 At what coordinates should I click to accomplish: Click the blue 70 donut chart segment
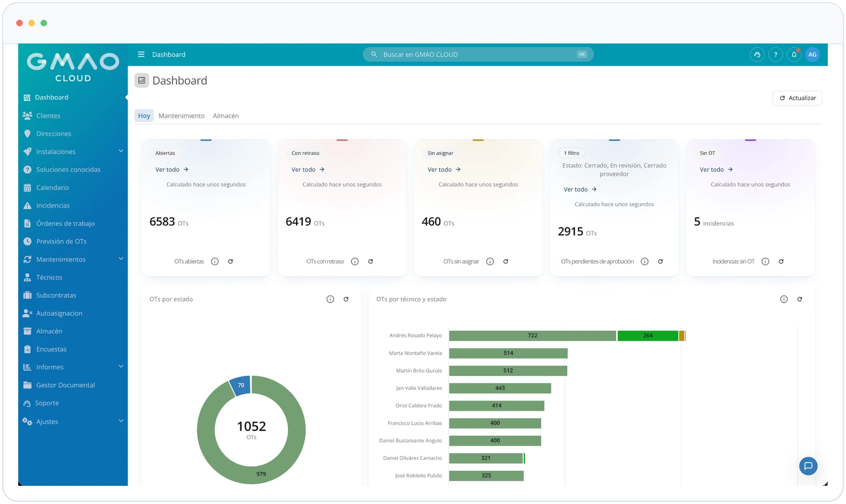click(240, 385)
